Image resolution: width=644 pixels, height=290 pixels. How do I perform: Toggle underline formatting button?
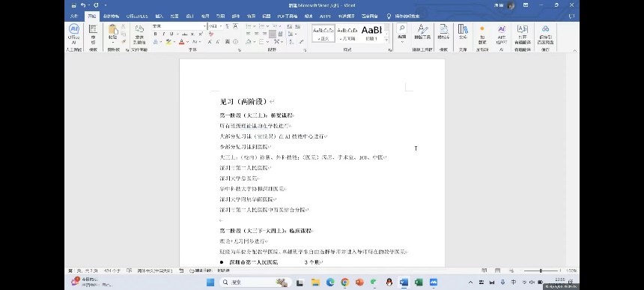(x=171, y=34)
